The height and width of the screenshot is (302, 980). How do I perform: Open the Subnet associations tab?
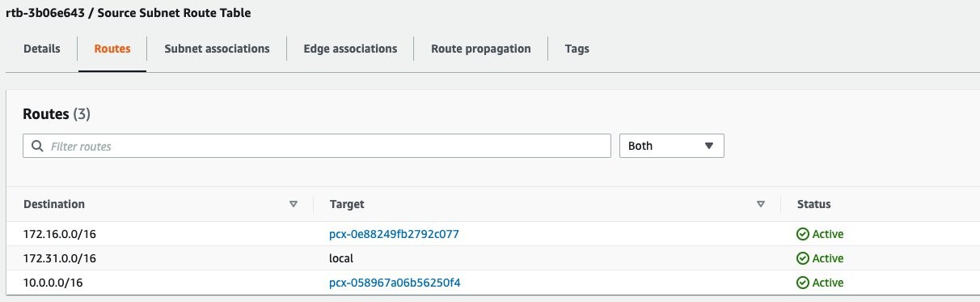tap(217, 49)
